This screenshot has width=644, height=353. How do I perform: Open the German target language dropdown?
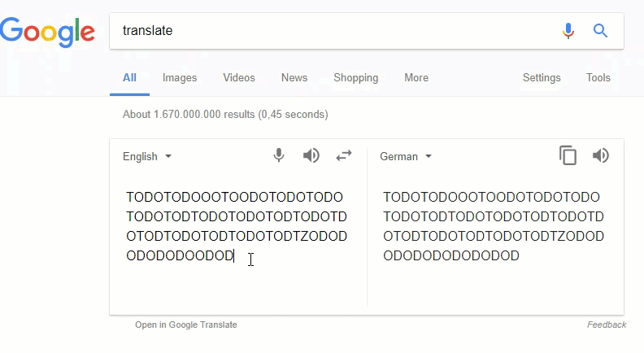pyautogui.click(x=406, y=156)
